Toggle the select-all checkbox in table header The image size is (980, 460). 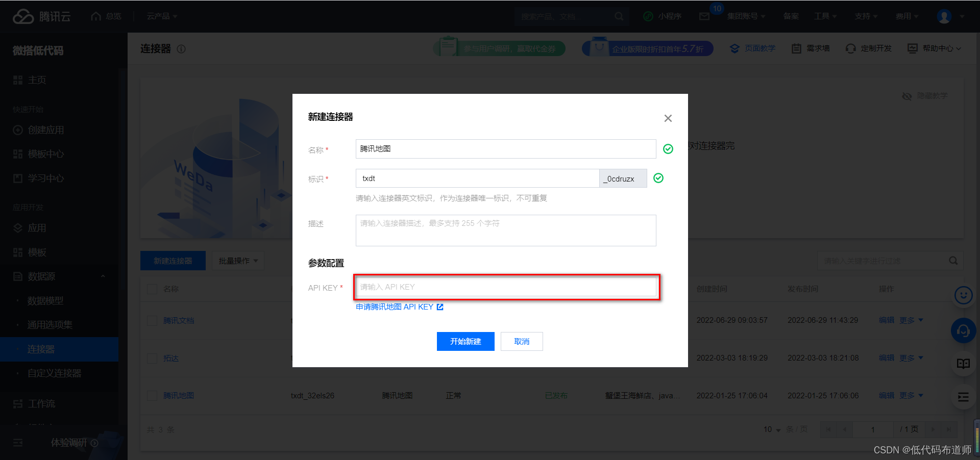pos(152,289)
